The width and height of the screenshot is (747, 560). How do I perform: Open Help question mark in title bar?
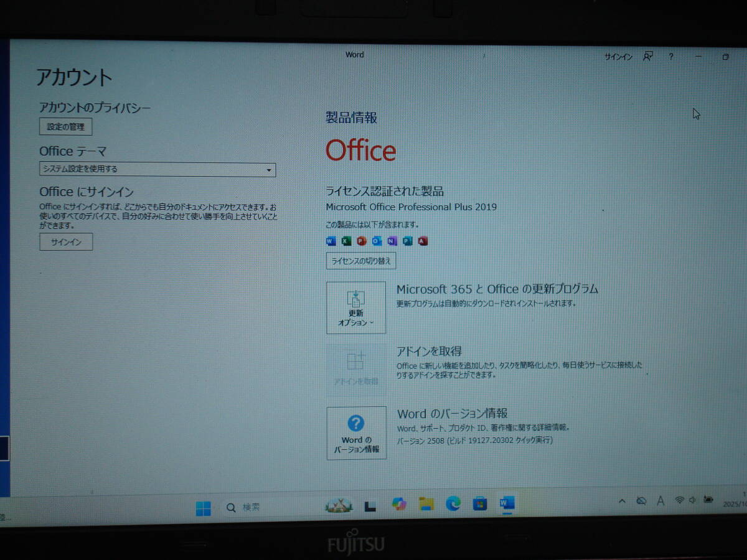pos(671,57)
